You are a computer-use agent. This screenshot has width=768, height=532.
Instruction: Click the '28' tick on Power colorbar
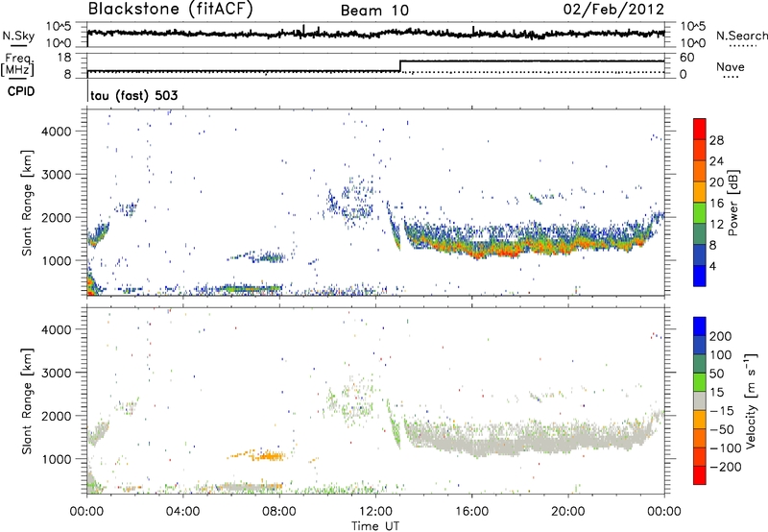[716, 140]
